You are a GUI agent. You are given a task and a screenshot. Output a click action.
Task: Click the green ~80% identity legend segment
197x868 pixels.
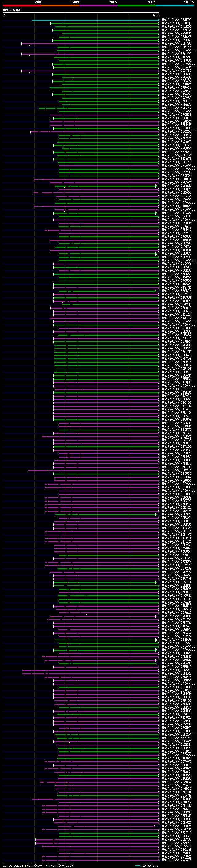(137, 6)
